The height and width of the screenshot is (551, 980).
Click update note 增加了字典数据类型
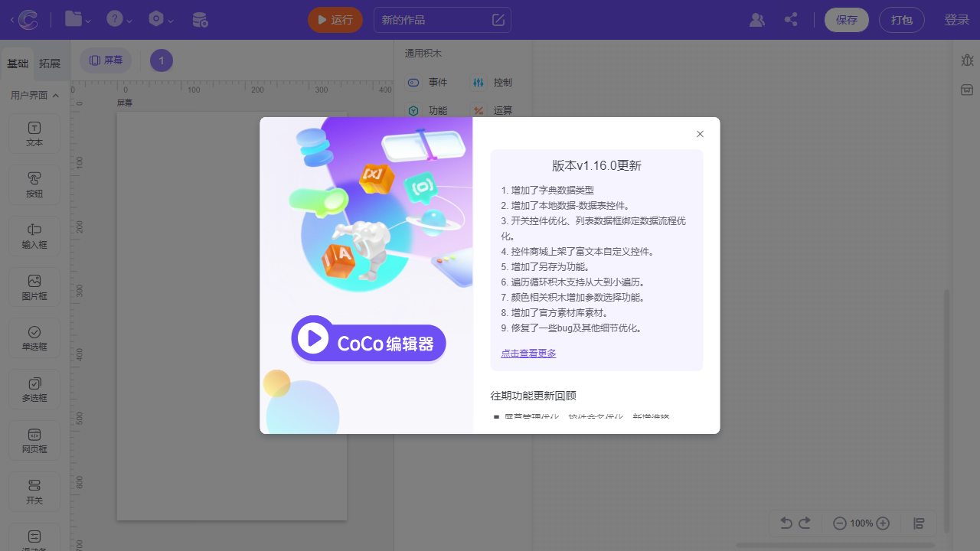coord(547,190)
